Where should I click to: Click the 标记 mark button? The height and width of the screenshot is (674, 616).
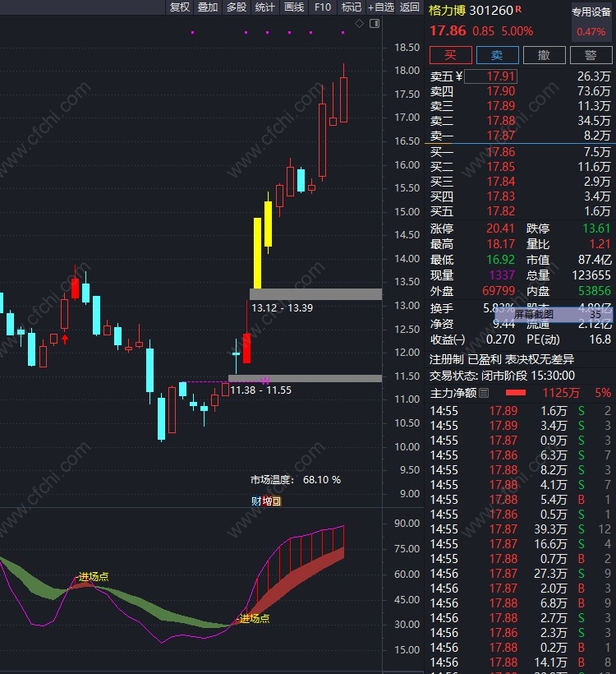351,7
